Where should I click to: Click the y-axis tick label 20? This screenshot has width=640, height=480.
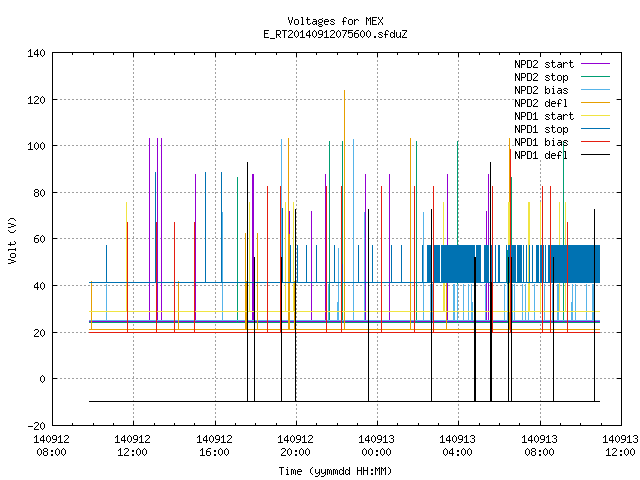tap(39, 333)
